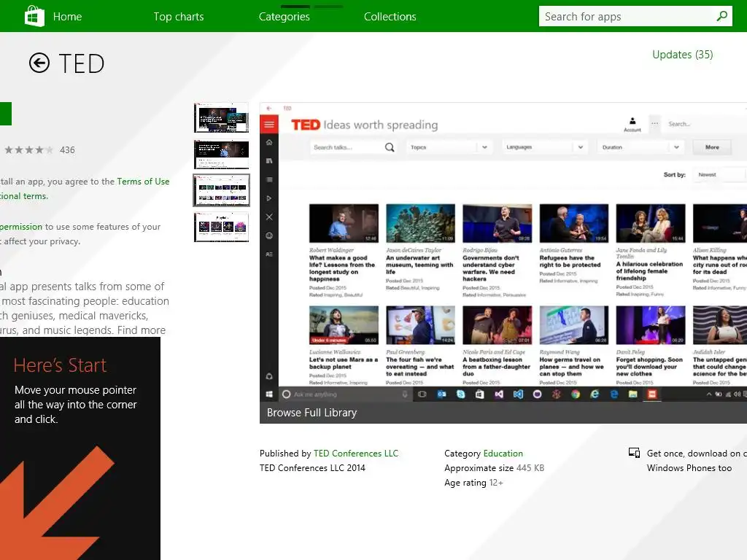747x560 pixels.
Task: Click the 'Here's Start' tip heading
Action: [x=60, y=365]
